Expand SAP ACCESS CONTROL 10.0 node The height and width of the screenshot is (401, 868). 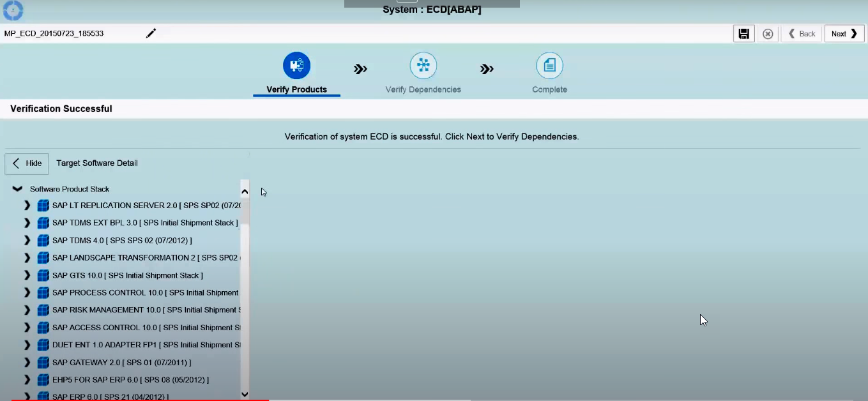tap(27, 328)
